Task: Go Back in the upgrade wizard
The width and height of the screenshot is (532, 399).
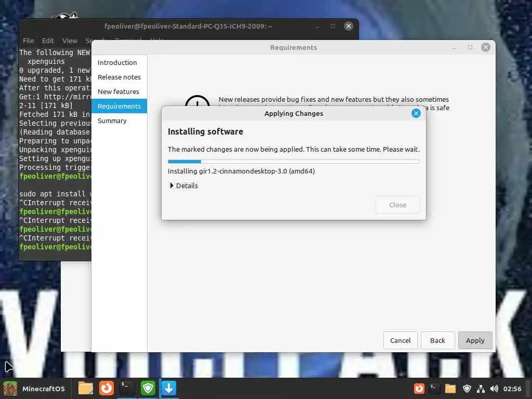Action: [x=437, y=340]
